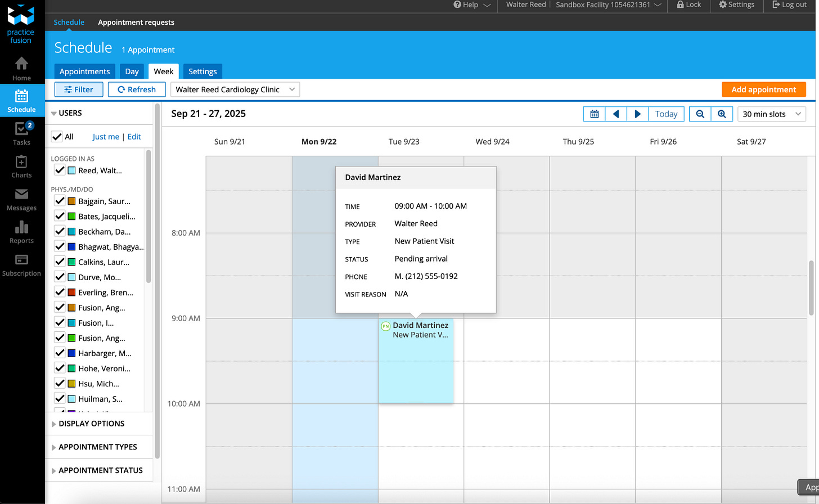Open the 30 min slots dropdown

pyautogui.click(x=771, y=114)
